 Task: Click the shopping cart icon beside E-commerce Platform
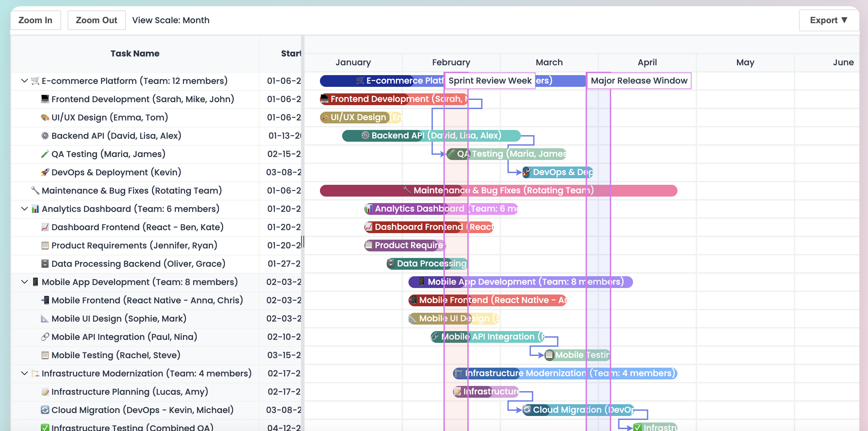(x=35, y=81)
